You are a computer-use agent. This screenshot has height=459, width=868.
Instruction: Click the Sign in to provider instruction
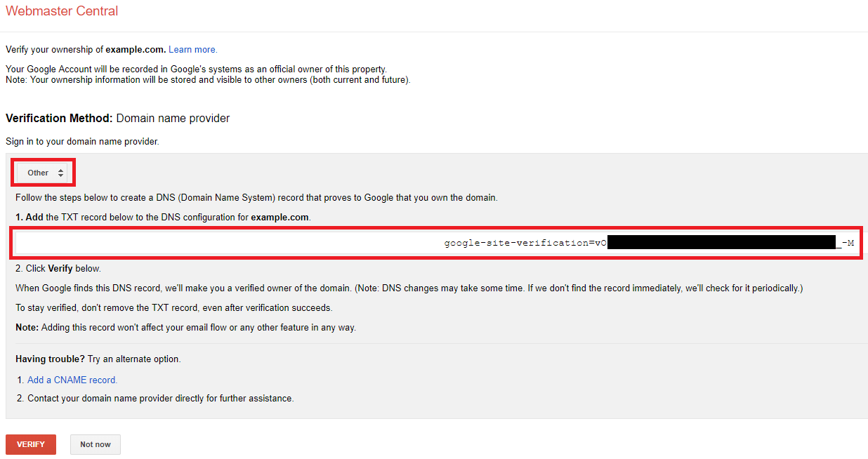tap(82, 142)
